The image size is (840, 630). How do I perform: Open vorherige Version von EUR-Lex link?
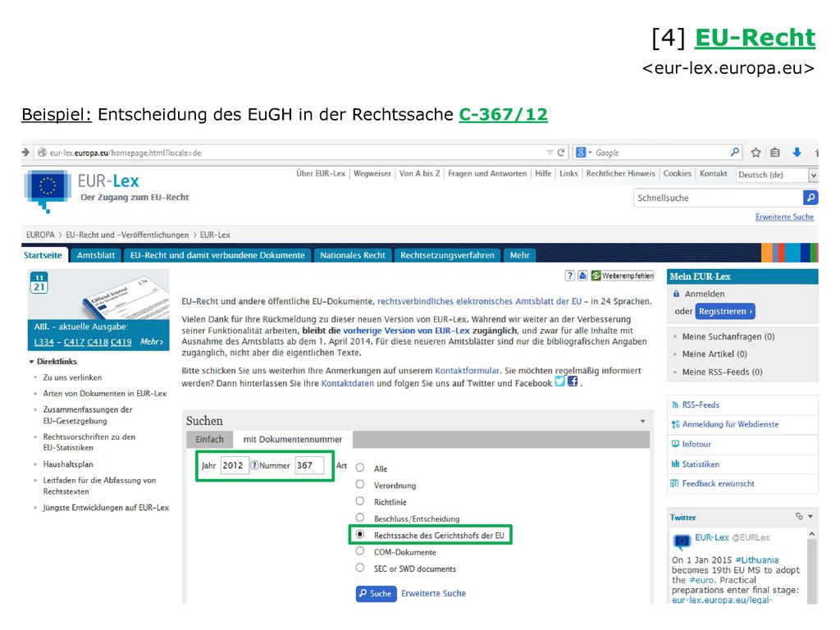click(406, 331)
